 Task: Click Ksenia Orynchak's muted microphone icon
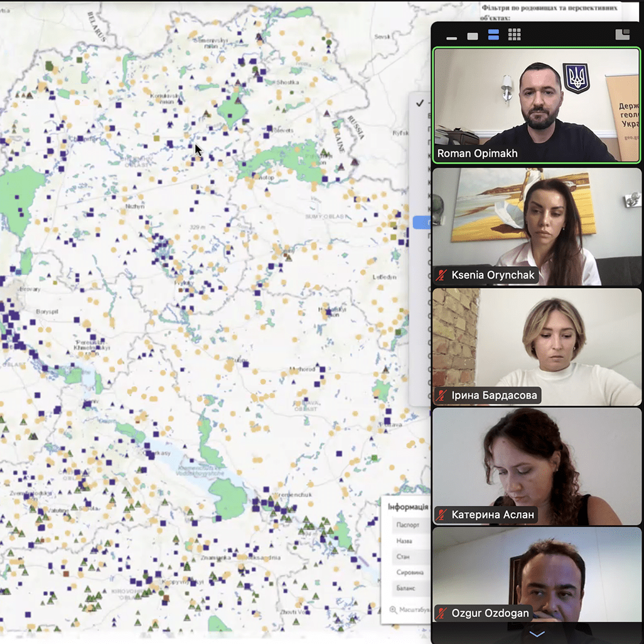(x=441, y=275)
